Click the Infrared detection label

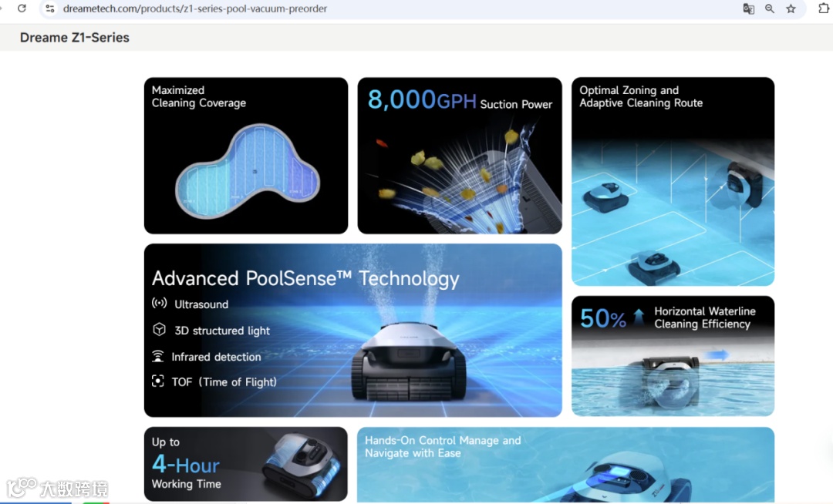click(216, 357)
